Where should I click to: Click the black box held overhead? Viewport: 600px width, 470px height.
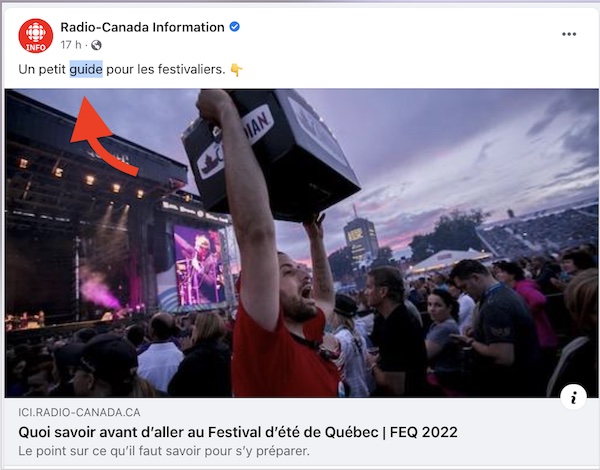[271, 154]
